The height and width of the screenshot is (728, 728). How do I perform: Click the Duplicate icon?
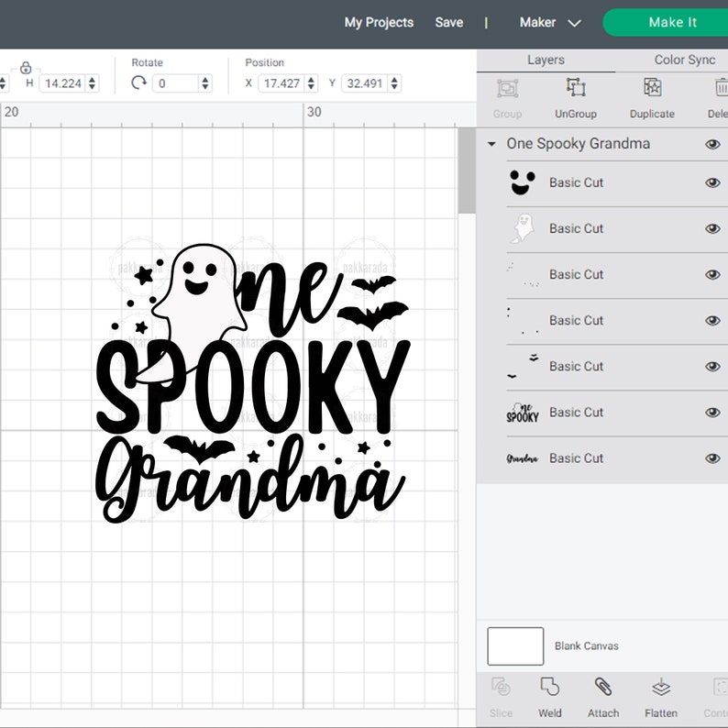tap(652, 87)
